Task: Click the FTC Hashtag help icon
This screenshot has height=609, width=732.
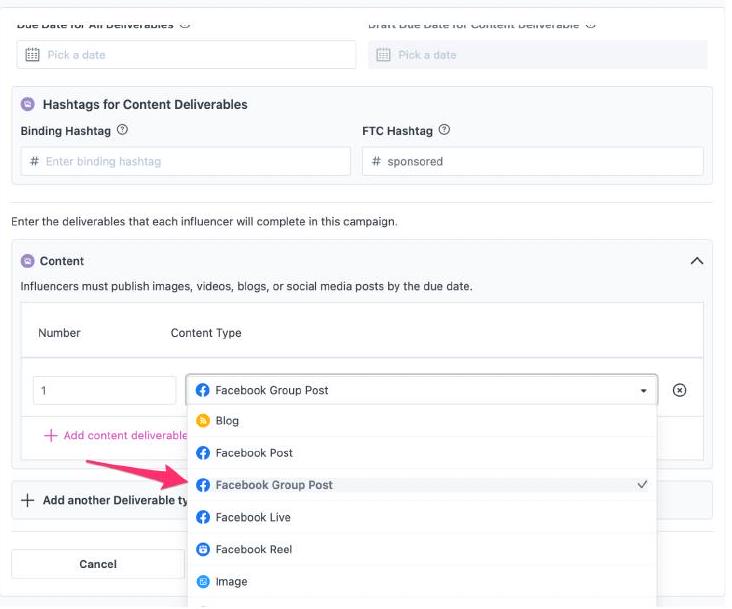Action: coord(444,130)
